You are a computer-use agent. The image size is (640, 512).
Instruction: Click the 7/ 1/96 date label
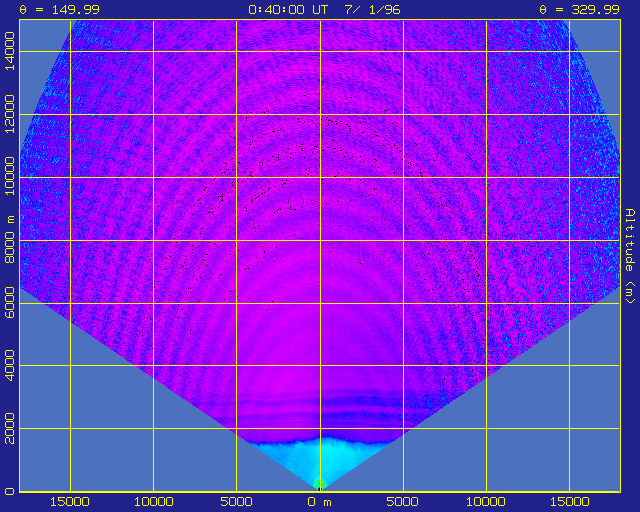372,9
